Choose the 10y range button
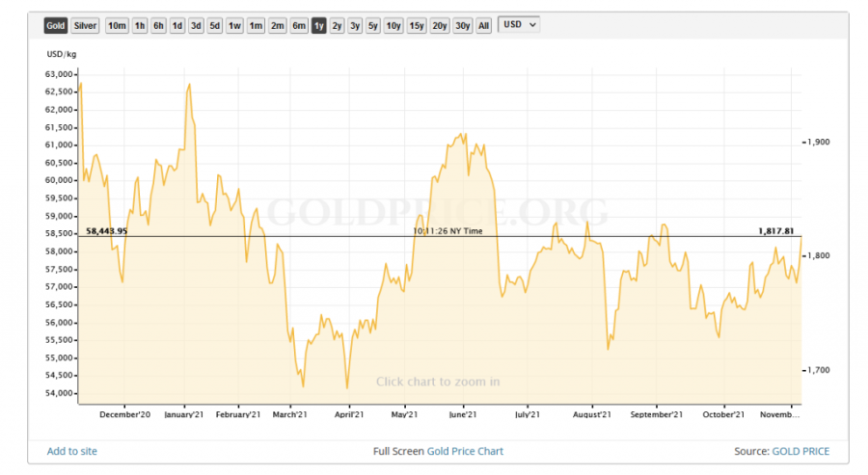This screenshot has height=475, width=868. (x=393, y=25)
